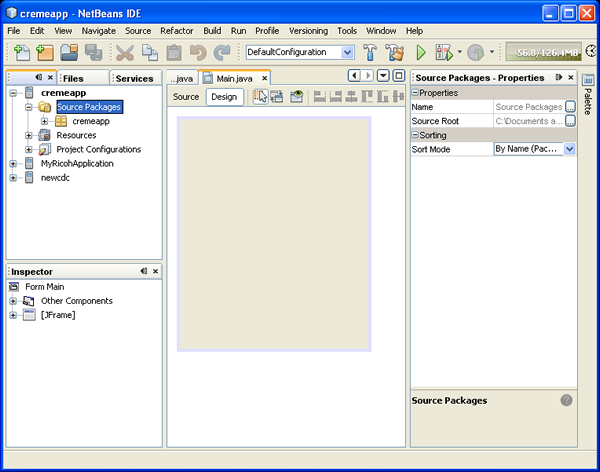
Task: Open the Sort Mode dropdown
Action: (x=569, y=149)
